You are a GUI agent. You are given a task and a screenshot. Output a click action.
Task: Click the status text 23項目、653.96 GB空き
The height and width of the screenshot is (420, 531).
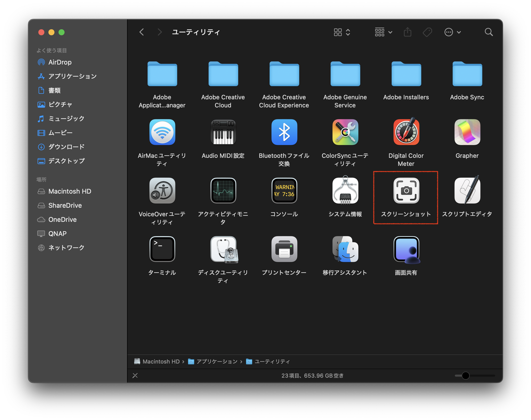click(312, 375)
